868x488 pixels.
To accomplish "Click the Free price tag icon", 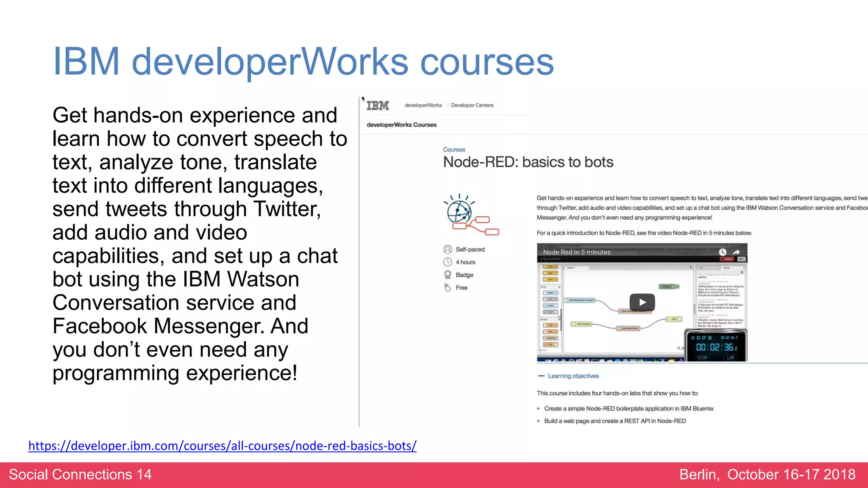I will click(448, 288).
